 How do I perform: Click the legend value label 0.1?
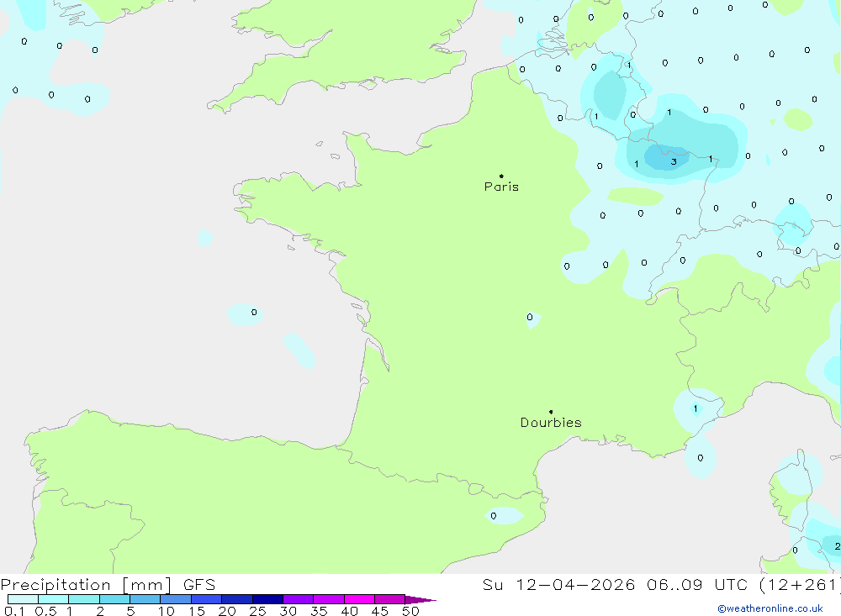tap(14, 611)
